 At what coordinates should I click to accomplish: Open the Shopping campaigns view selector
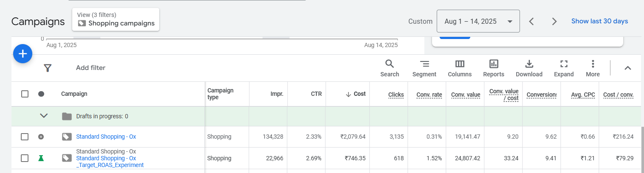click(x=116, y=20)
